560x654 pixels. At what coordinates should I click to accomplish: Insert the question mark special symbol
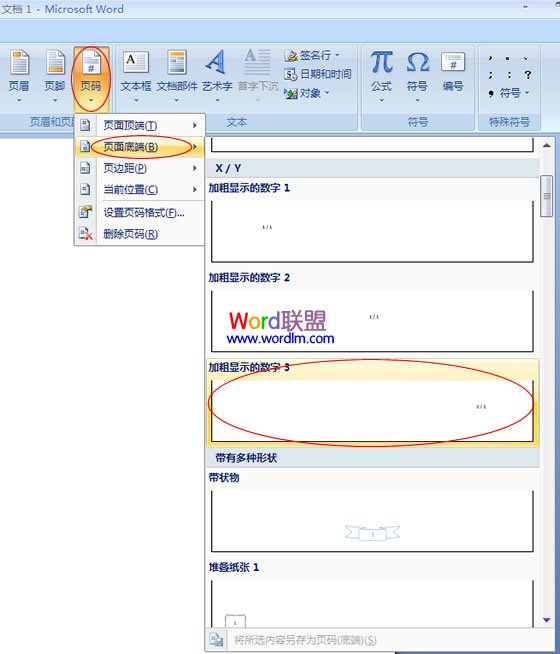528,75
